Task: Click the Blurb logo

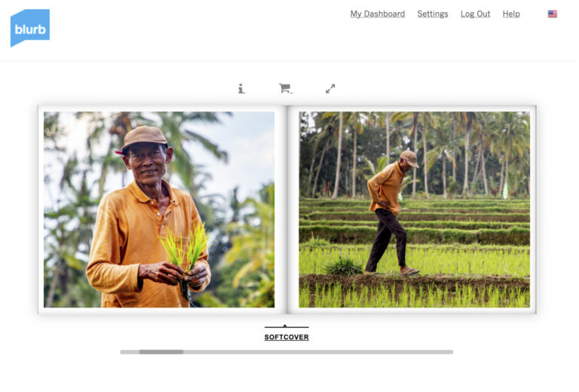Action: (x=30, y=28)
